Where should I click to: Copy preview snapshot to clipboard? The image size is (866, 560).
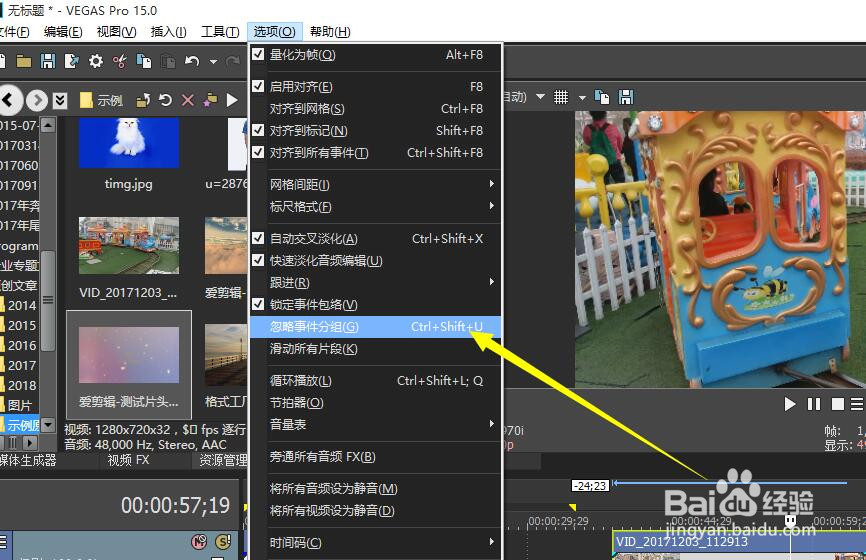(602, 97)
